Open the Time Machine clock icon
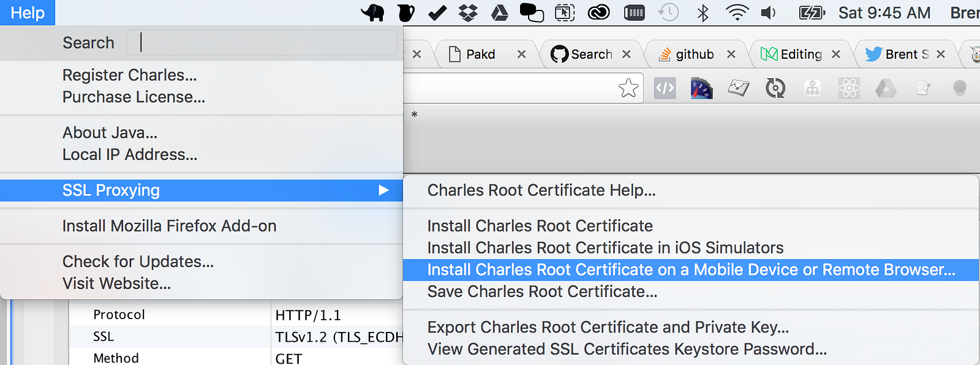 [x=669, y=13]
